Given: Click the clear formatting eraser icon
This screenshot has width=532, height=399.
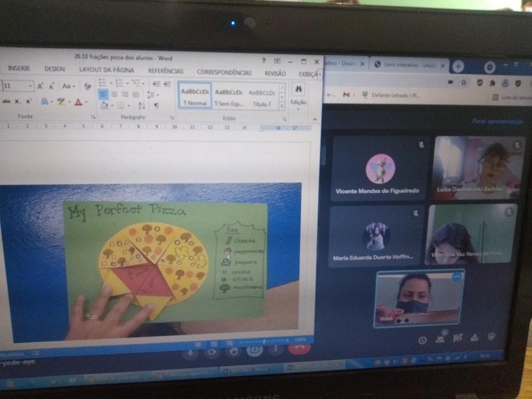Looking at the screenshot, I should point(87,86).
